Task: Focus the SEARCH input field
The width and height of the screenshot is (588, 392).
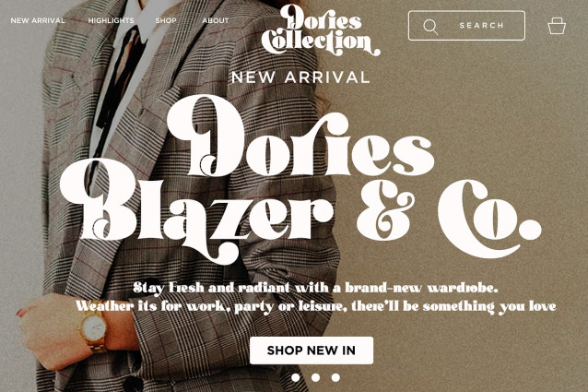Action: click(x=466, y=26)
